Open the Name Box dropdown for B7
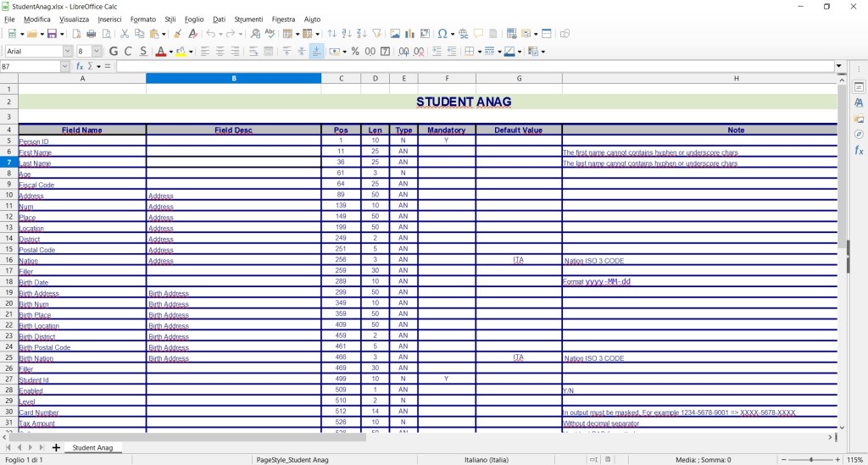The image size is (868, 465). coord(68,66)
